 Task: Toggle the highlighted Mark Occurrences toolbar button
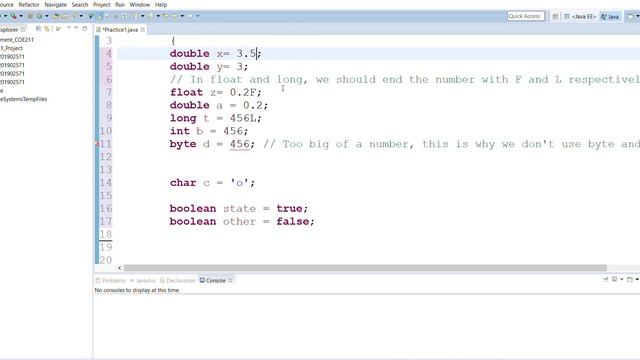pyautogui.click(x=100, y=16)
